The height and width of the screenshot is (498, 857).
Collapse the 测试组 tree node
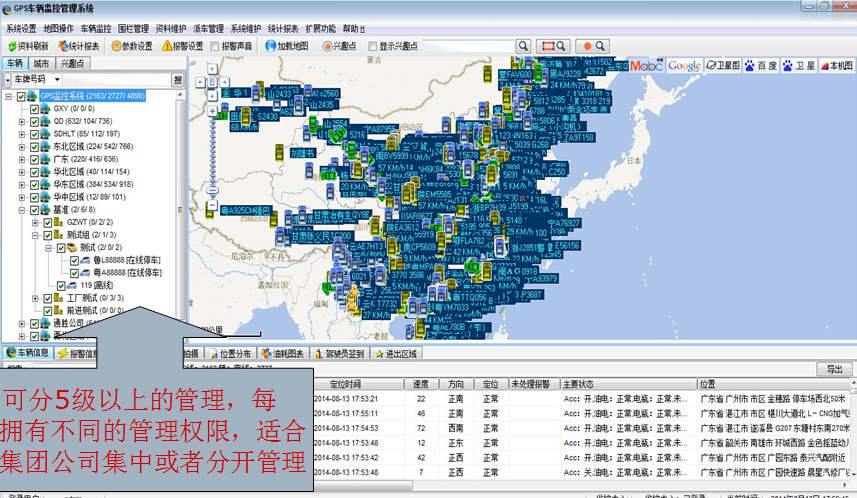pyautogui.click(x=35, y=235)
